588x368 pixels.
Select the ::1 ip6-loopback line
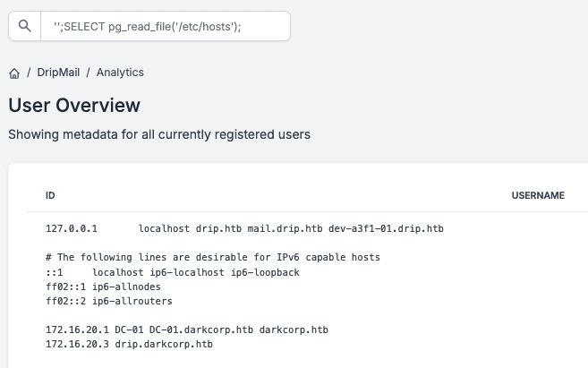tap(173, 272)
